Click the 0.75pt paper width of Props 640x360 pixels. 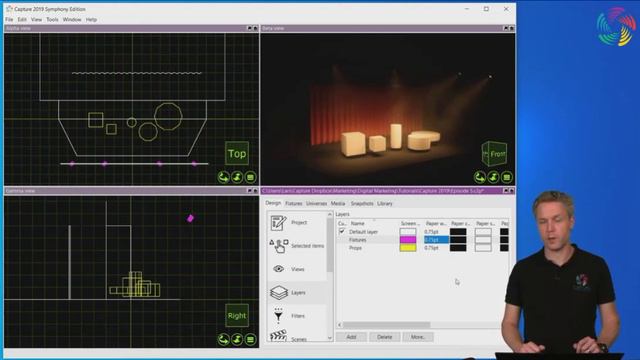coord(431,248)
